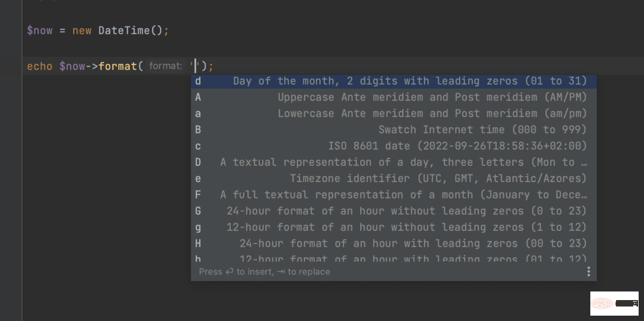Open the completion popup overflow menu
Image resolution: width=644 pixels, height=321 pixels.
pos(588,272)
